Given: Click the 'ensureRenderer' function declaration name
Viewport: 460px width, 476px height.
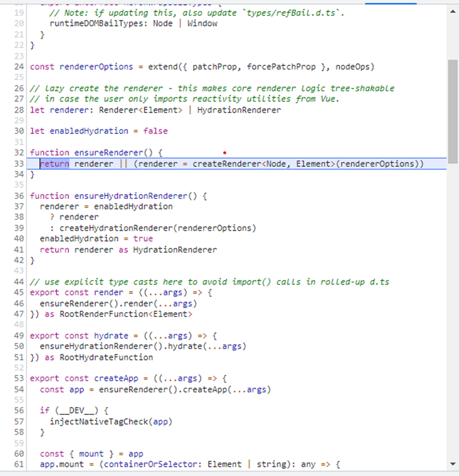Looking at the screenshot, I should click(x=108, y=153).
